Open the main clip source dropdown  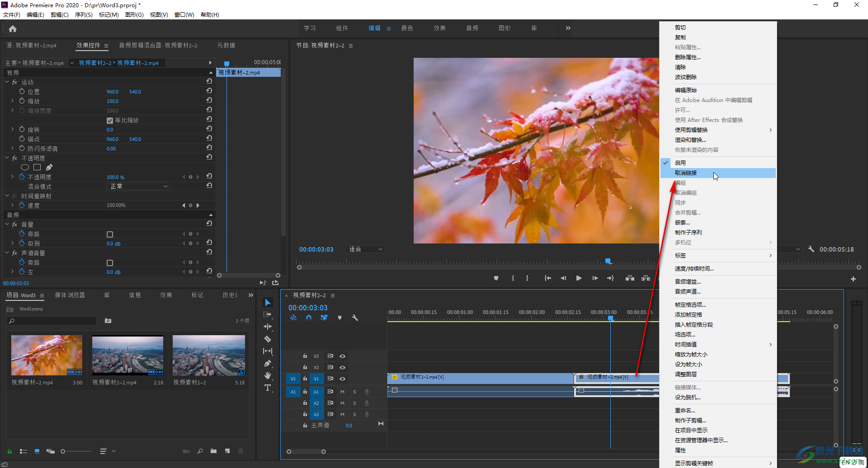[72, 63]
